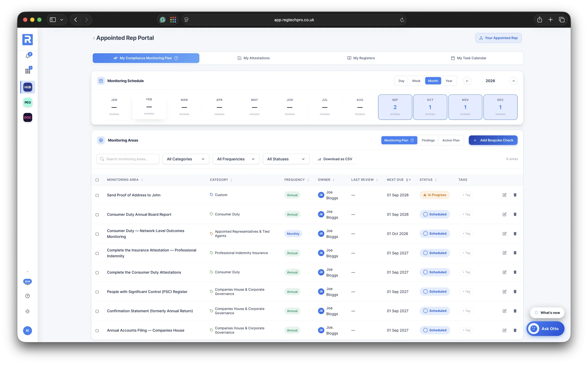Open the All Statuses dropdown
This screenshot has width=588, height=365.
(x=286, y=159)
